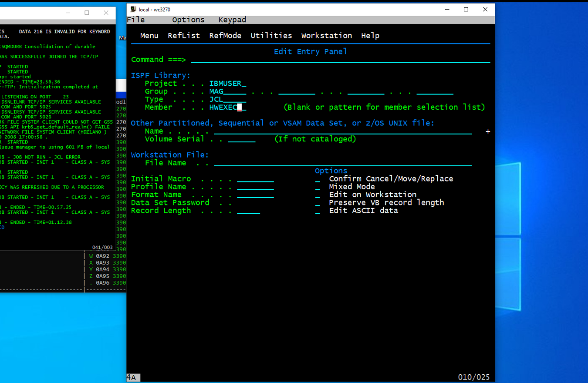This screenshot has height=383, width=588.
Task: Toggle Edit on Workstation option
Action: (x=318, y=195)
